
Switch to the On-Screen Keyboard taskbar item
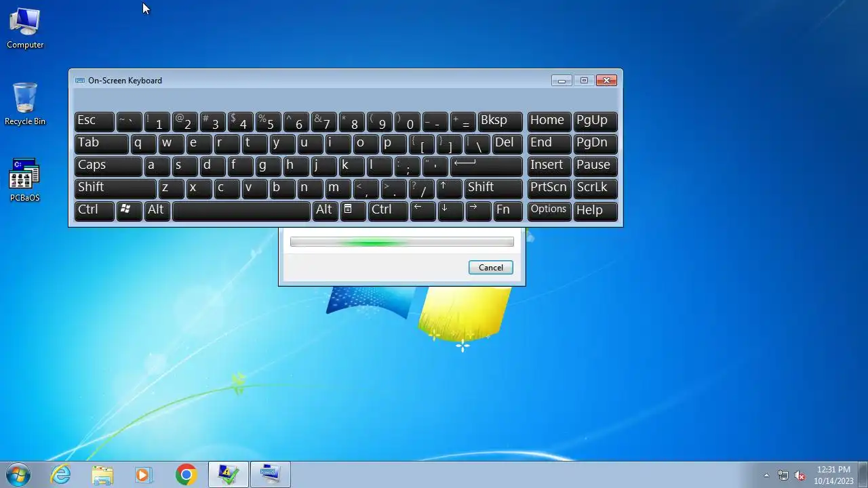(270, 474)
